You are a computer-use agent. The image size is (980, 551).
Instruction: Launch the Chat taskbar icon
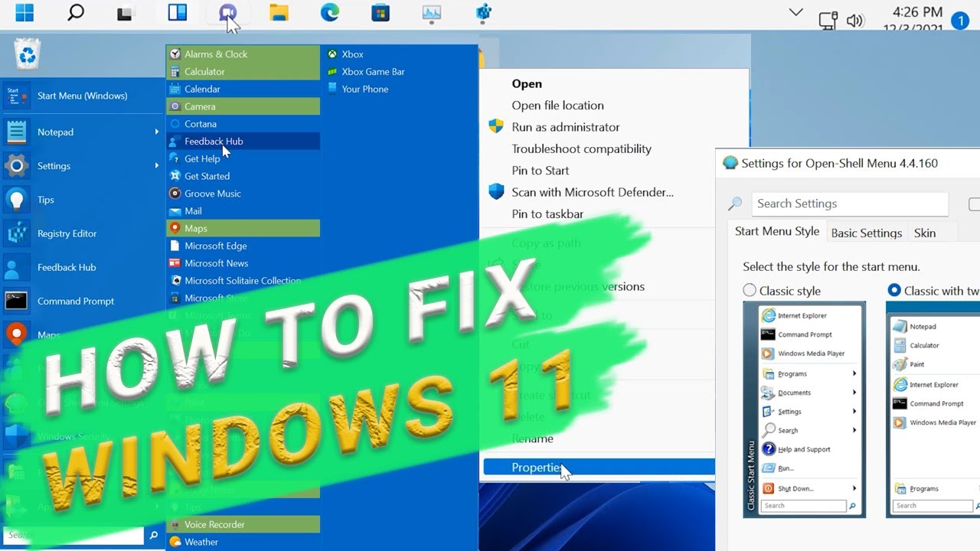(x=228, y=13)
